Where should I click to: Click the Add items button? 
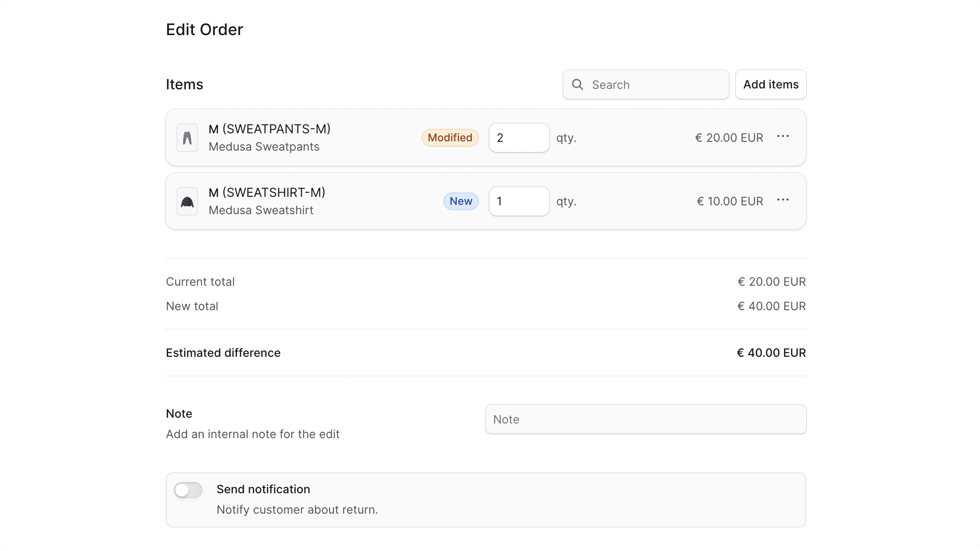tap(771, 84)
